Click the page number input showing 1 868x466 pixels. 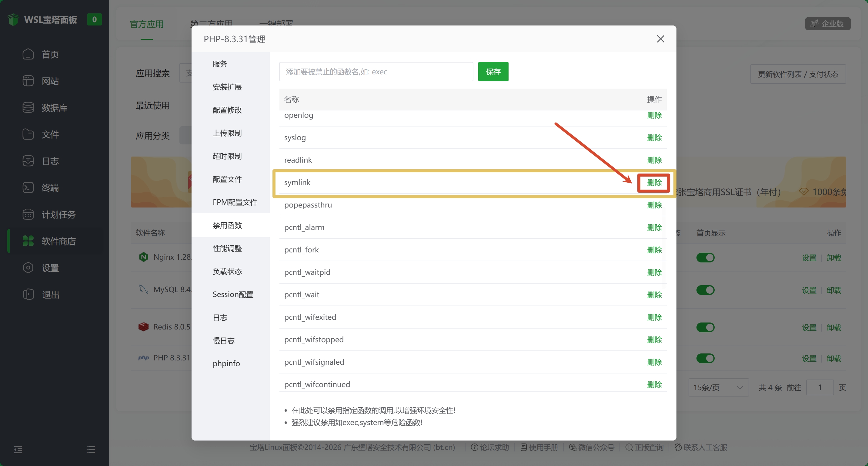pyautogui.click(x=820, y=387)
